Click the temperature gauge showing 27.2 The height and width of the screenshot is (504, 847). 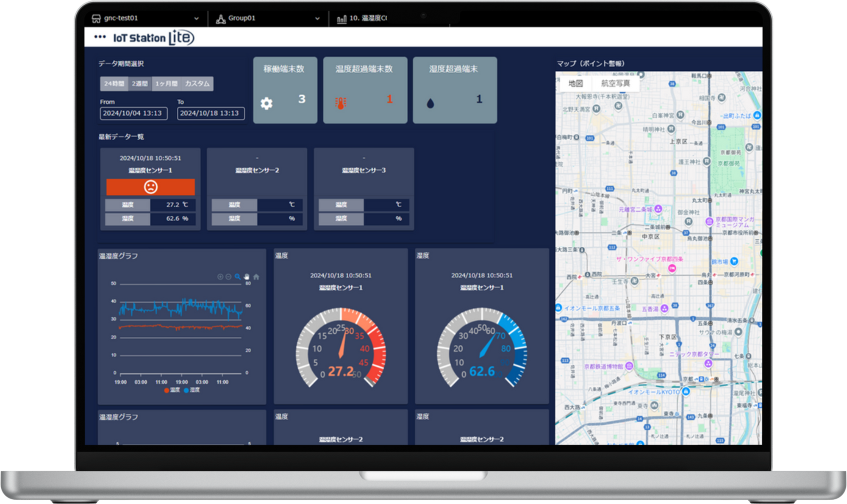point(341,347)
